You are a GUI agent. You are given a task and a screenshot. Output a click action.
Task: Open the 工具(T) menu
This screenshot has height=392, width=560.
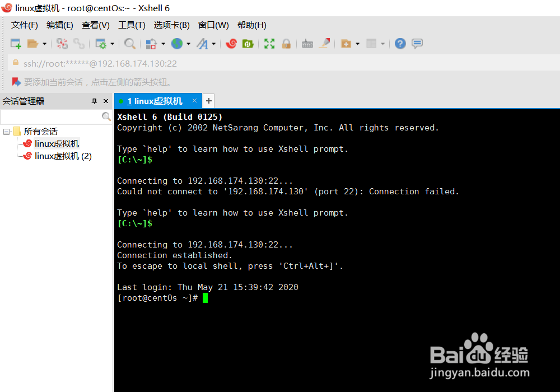130,25
